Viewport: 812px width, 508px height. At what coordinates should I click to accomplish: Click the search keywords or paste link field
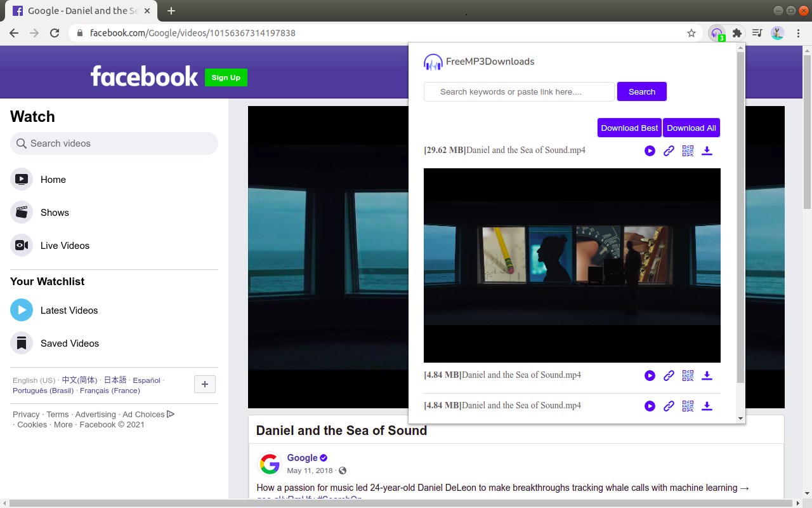[x=519, y=91]
